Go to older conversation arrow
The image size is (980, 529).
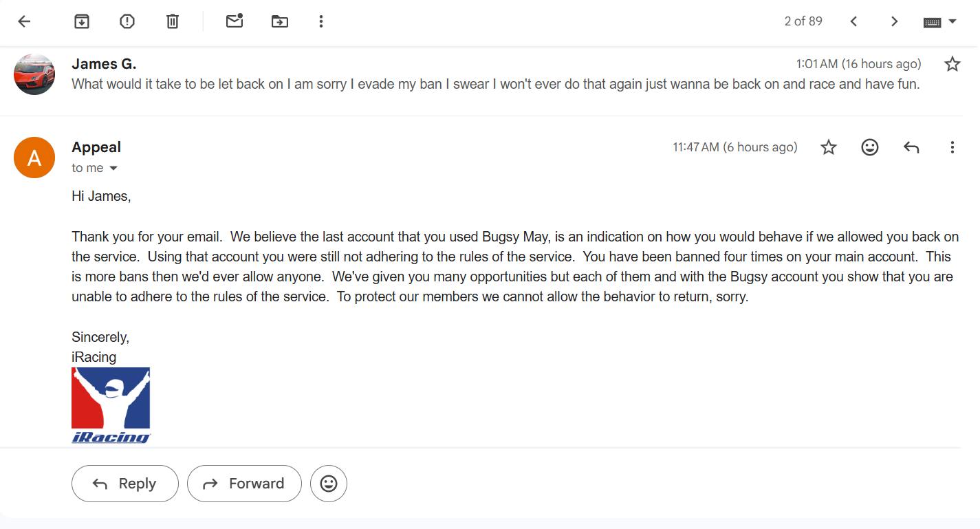pos(894,21)
